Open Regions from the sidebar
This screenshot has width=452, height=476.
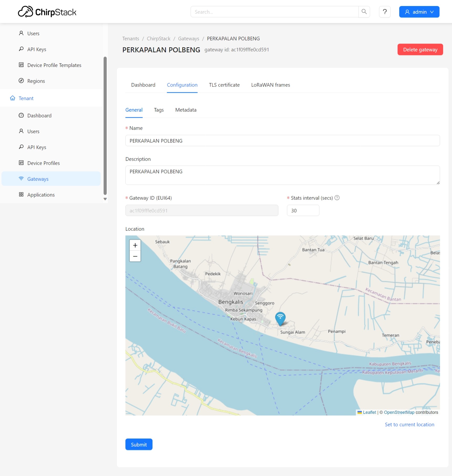pyautogui.click(x=36, y=81)
